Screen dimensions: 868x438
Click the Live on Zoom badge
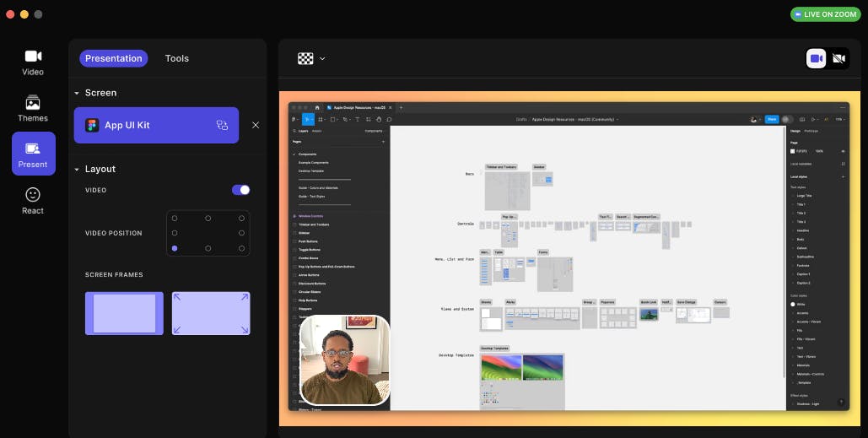pyautogui.click(x=825, y=14)
